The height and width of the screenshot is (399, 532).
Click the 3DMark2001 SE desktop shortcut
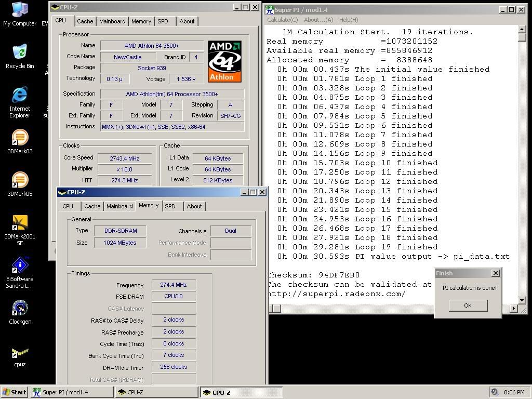(x=20, y=230)
